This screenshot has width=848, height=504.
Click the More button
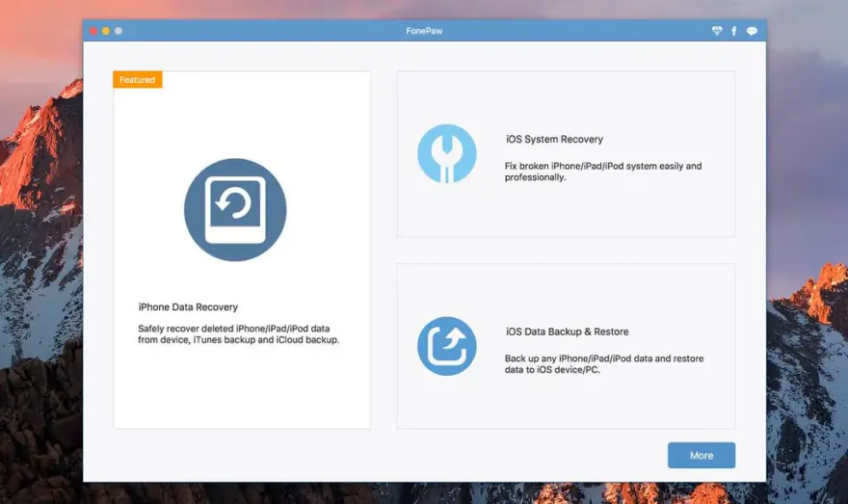[702, 455]
